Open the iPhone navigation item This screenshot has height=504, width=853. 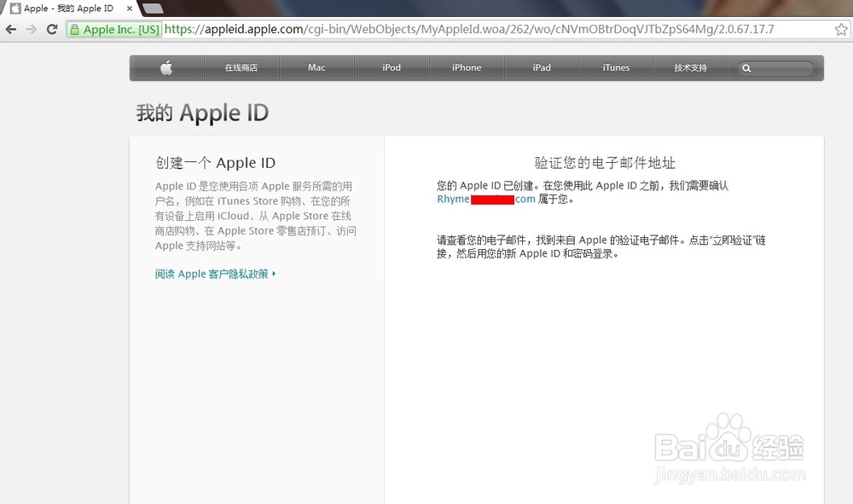pos(467,67)
